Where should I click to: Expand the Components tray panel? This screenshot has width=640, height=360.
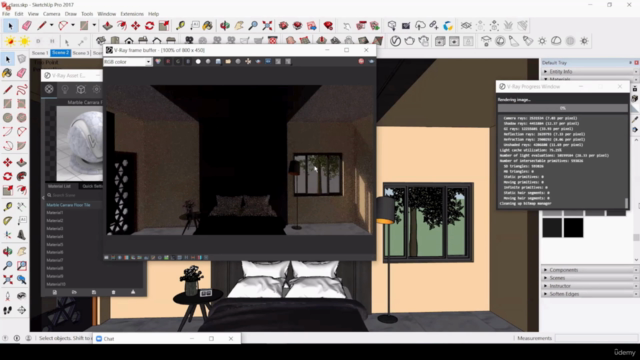590,270
